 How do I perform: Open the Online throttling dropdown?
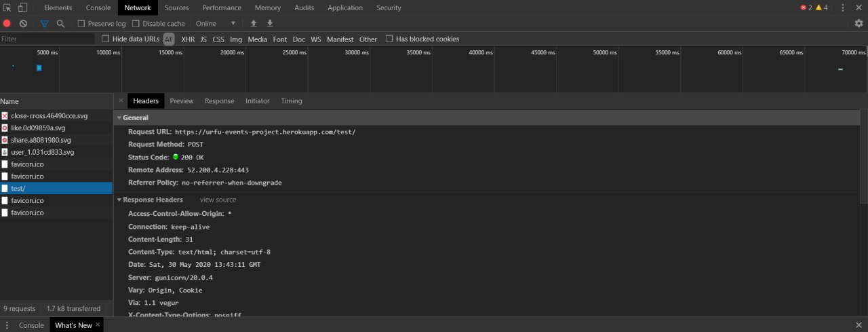click(x=216, y=23)
